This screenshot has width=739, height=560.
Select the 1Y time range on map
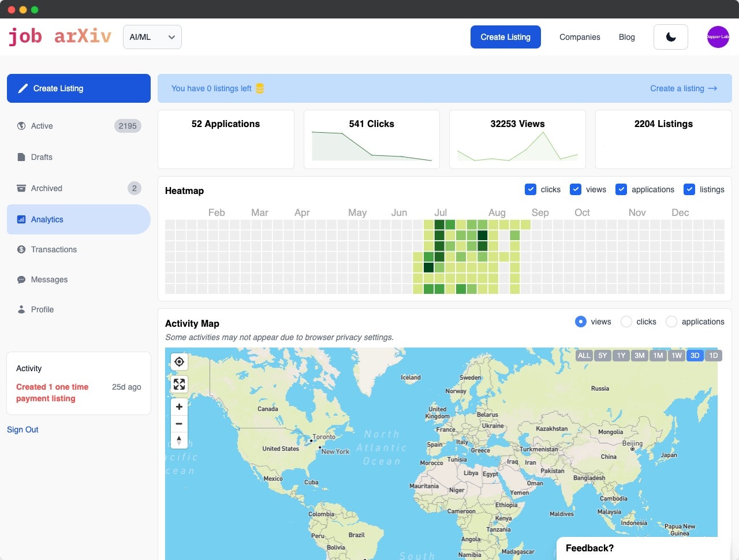pos(621,355)
